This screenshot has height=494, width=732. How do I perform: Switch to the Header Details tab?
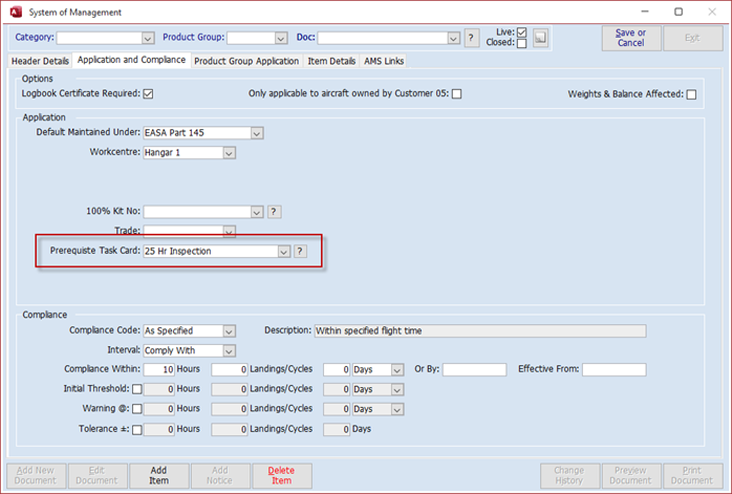pyautogui.click(x=40, y=61)
